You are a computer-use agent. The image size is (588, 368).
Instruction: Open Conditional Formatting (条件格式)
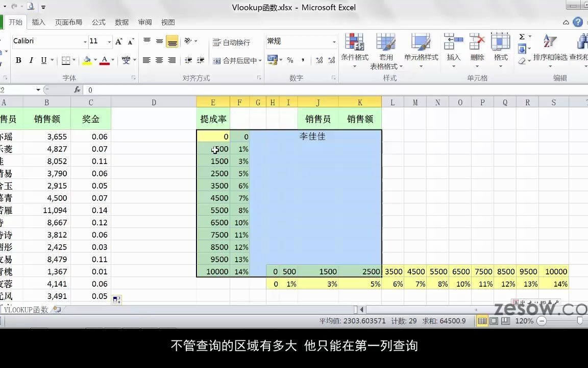click(x=354, y=49)
